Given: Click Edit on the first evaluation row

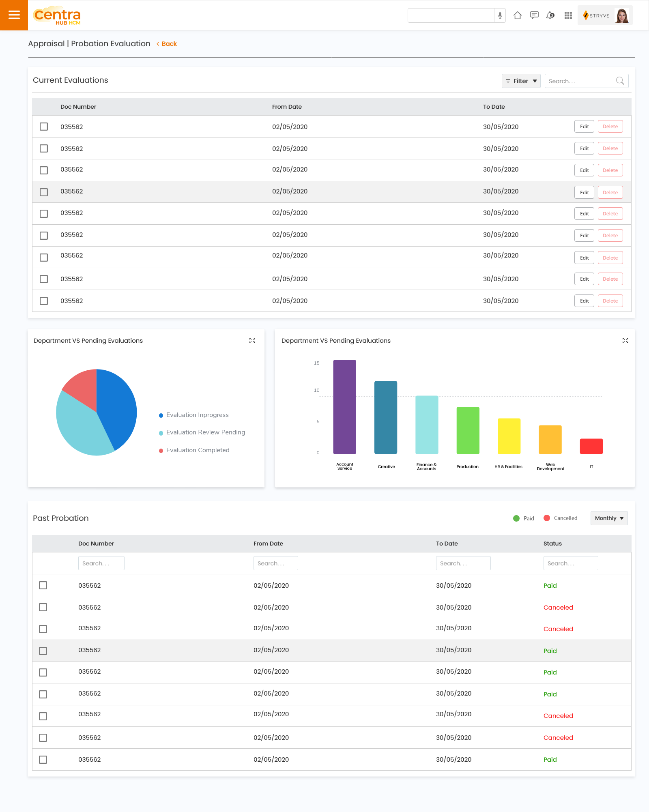Looking at the screenshot, I should click(584, 126).
